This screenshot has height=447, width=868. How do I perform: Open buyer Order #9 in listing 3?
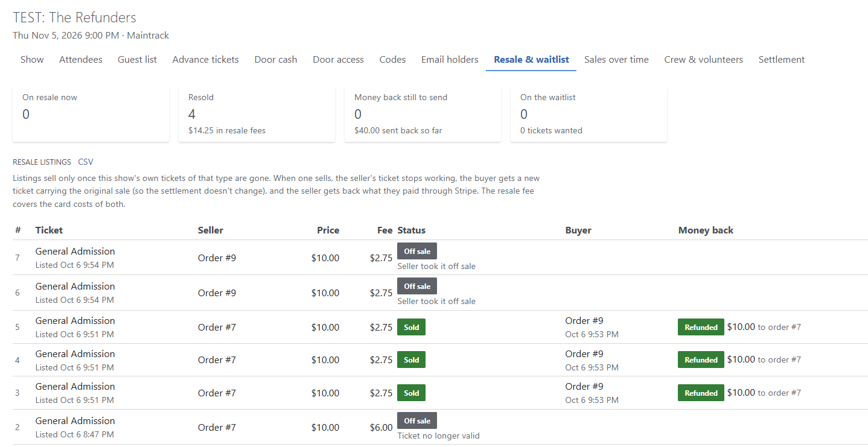584,387
